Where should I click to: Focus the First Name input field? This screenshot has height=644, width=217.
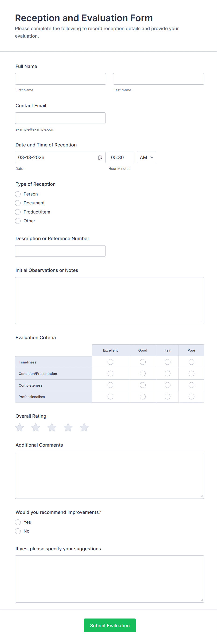pyautogui.click(x=60, y=79)
